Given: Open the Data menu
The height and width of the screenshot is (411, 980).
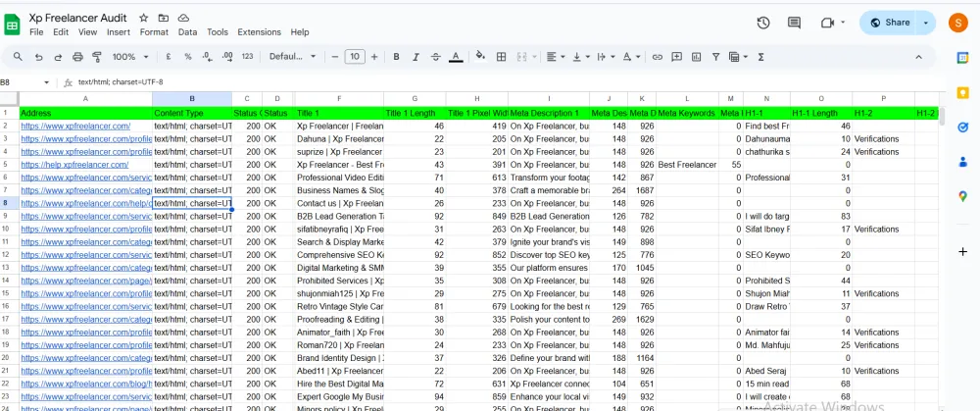Looking at the screenshot, I should point(187,32).
